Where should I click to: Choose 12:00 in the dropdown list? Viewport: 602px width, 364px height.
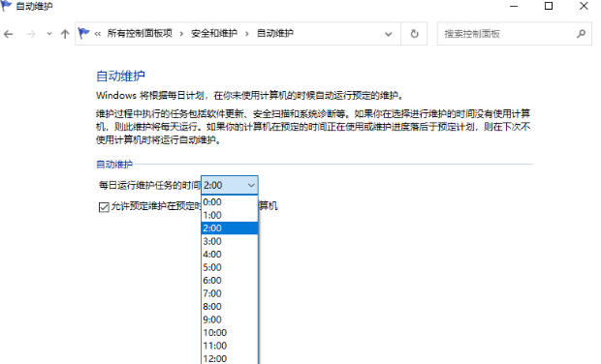(x=230, y=358)
